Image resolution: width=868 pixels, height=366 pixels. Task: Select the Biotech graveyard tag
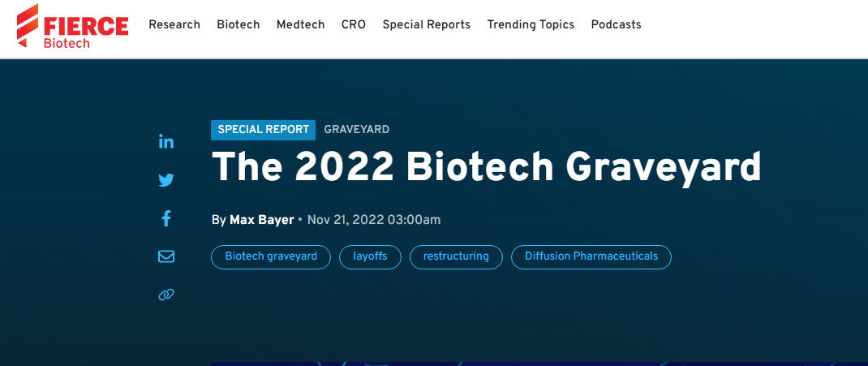pyautogui.click(x=271, y=257)
